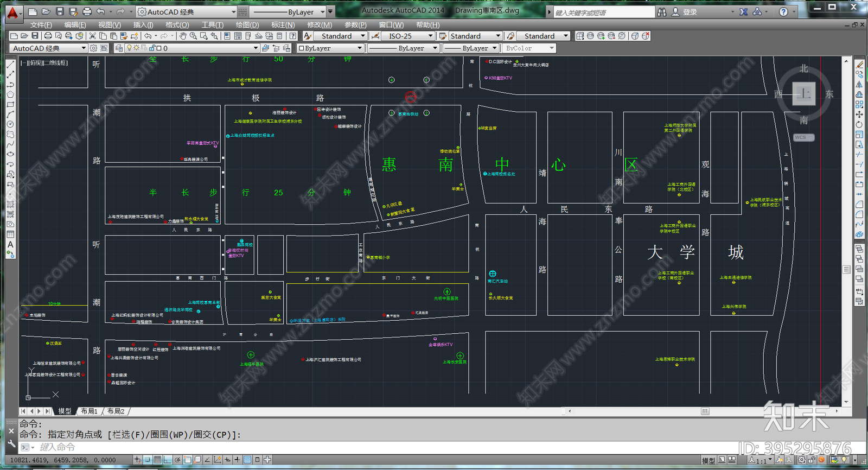Open ByLayer color control dropdown
The image size is (868, 470).
(x=330, y=48)
